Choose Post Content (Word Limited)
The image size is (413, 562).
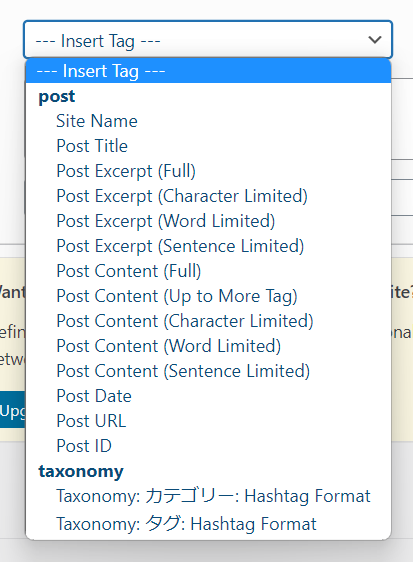[x=208, y=346]
